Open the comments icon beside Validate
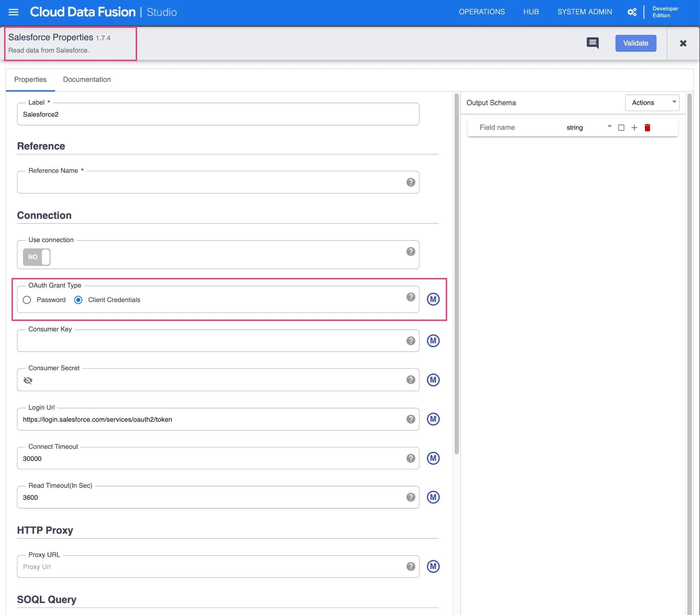Image resolution: width=700 pixels, height=615 pixels. click(x=592, y=43)
